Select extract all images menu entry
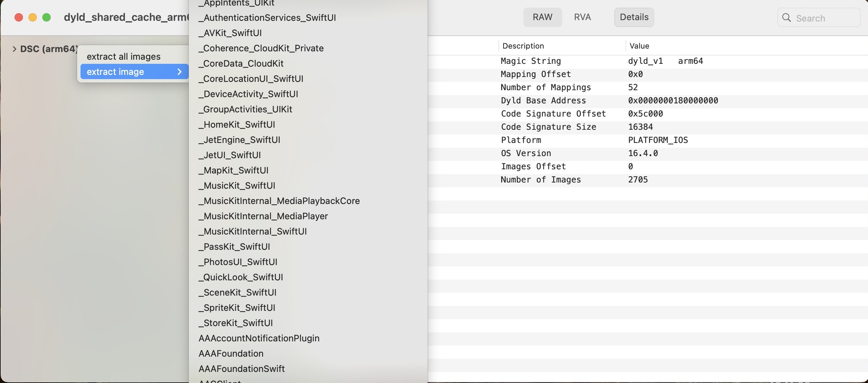Image resolution: width=868 pixels, height=383 pixels. pos(124,57)
